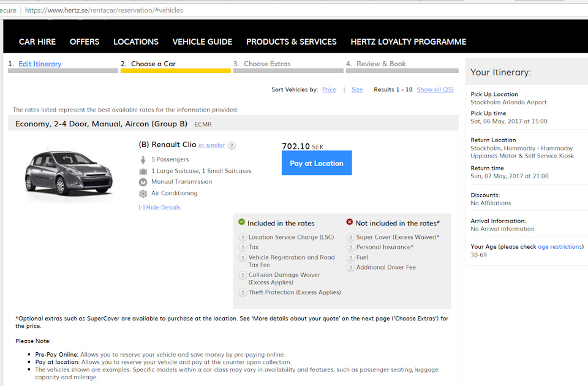Open the Vehicle Guide menu

[x=202, y=42]
